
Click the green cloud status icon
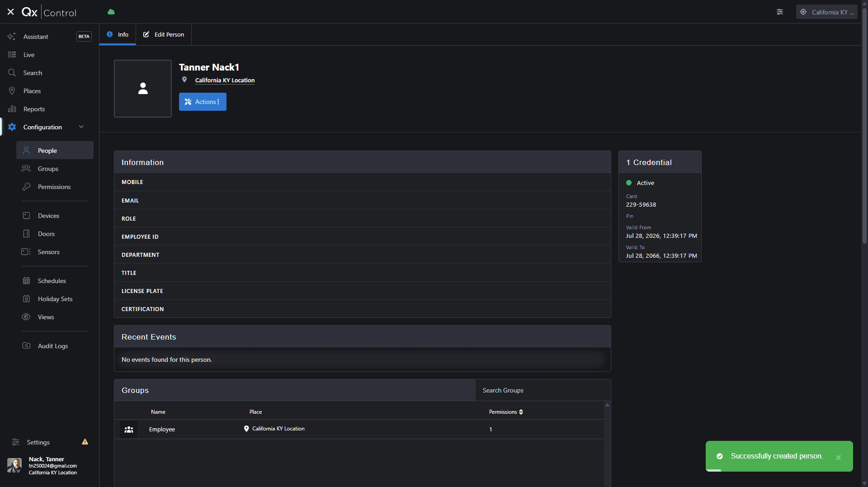tap(111, 12)
